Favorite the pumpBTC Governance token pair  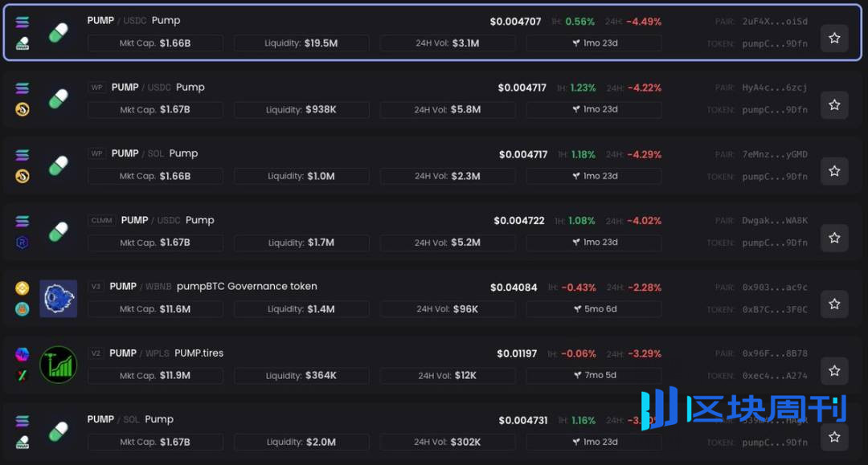point(834,304)
